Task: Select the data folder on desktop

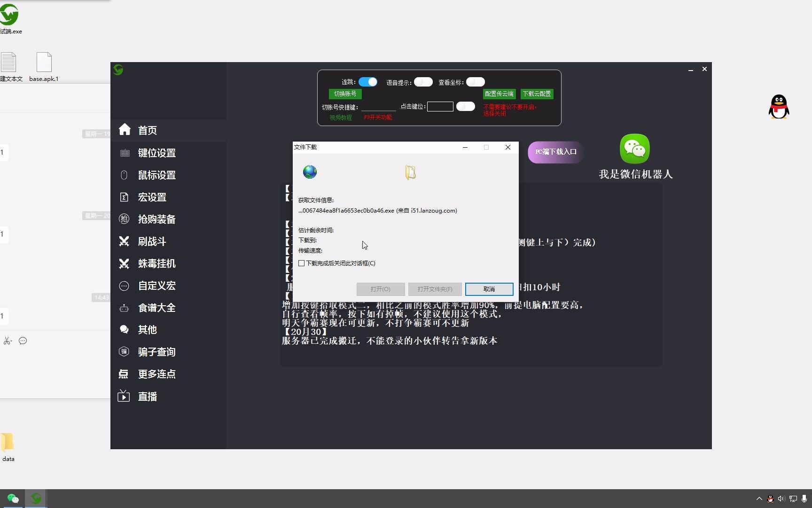Action: tap(8, 448)
